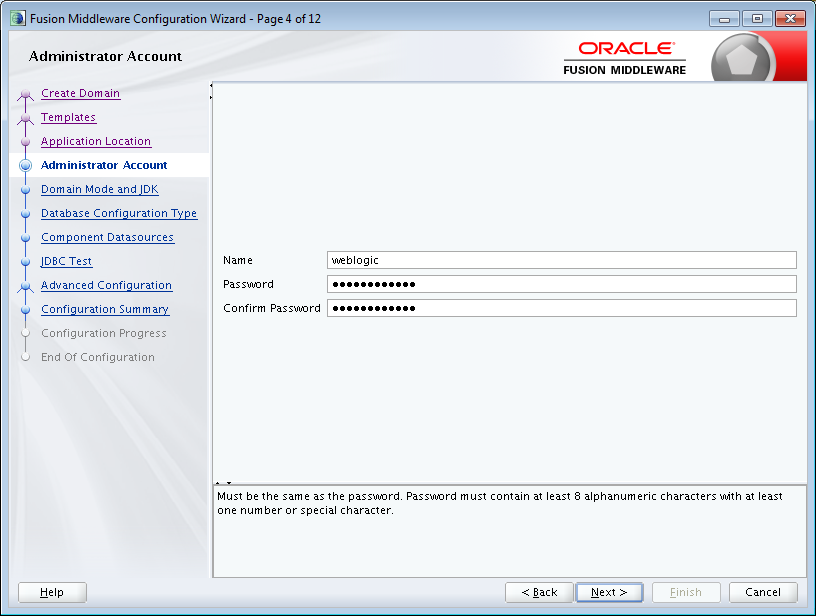Navigate to Database Configuration Type
The width and height of the screenshot is (816, 616).
click(x=119, y=213)
